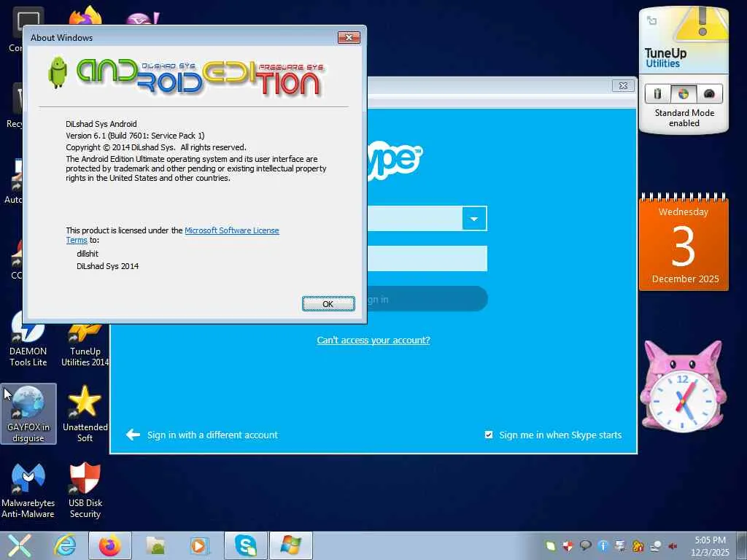Image resolution: width=747 pixels, height=560 pixels.
Task: Click the monitor tray icon
Action: tap(620, 546)
